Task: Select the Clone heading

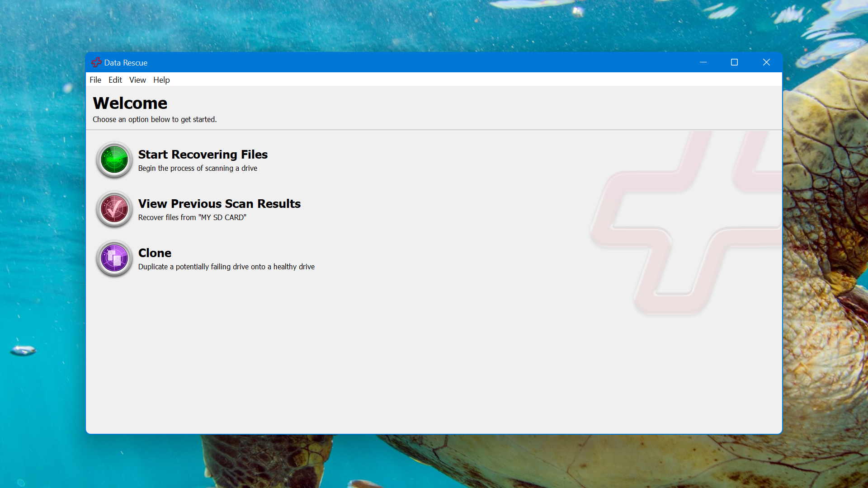Action: [155, 253]
